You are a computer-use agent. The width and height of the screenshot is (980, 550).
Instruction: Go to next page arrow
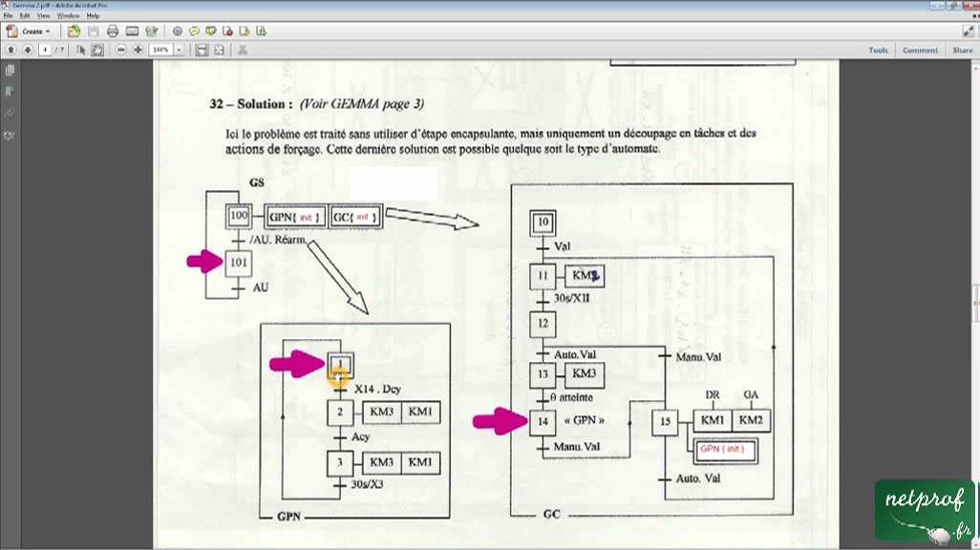pos(28,50)
